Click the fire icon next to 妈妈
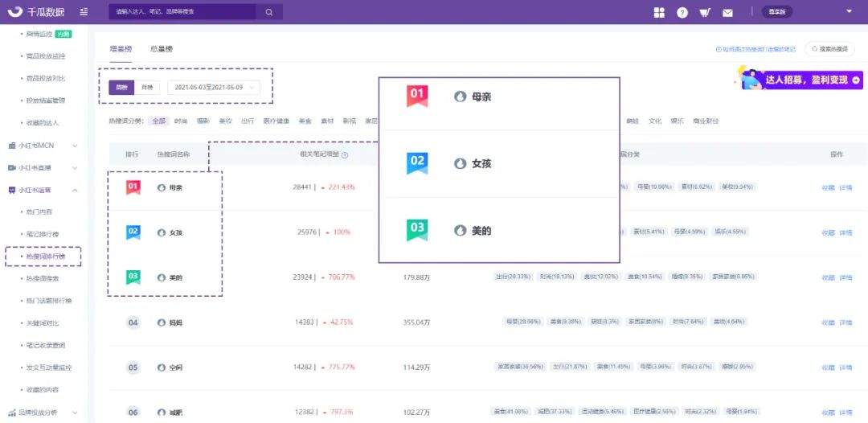This screenshot has height=423, width=868. pos(161,322)
